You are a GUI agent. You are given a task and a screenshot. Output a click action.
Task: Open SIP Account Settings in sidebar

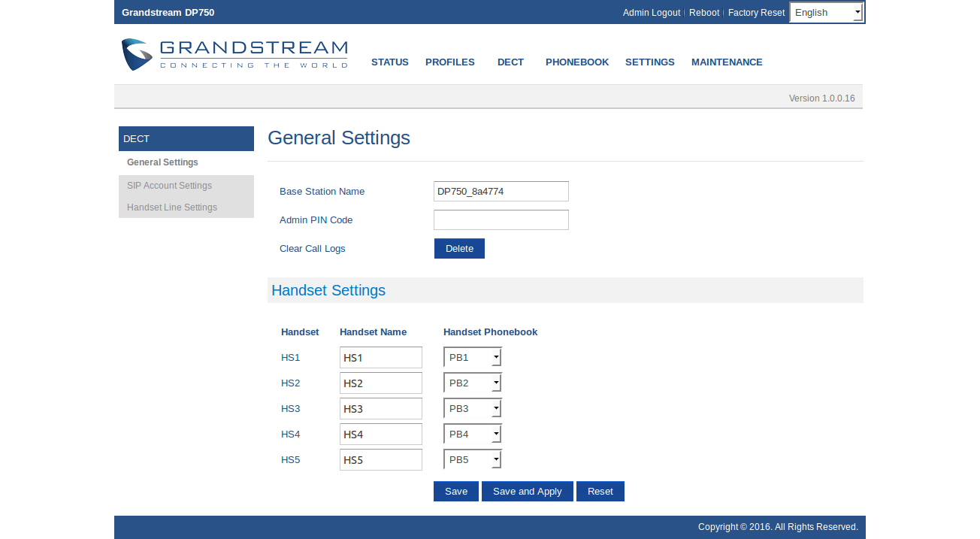point(169,186)
